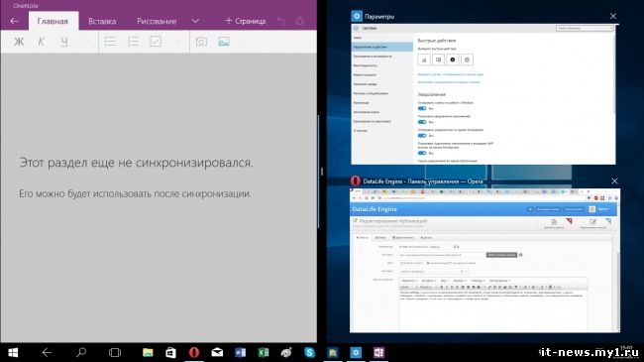The width and height of the screenshot is (644, 362).
Task: Close the Параметры window thumbnail
Action: point(613,16)
